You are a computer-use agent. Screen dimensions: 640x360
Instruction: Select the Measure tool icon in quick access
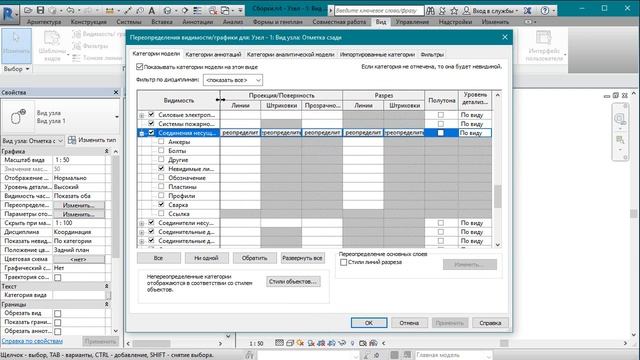pos(109,10)
